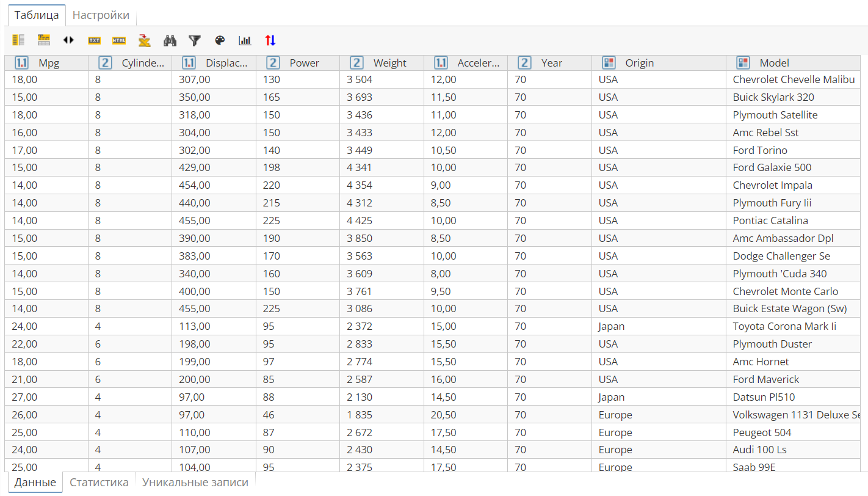This screenshot has width=868, height=496.
Task: Open the filter funnel tool
Action: coord(195,40)
